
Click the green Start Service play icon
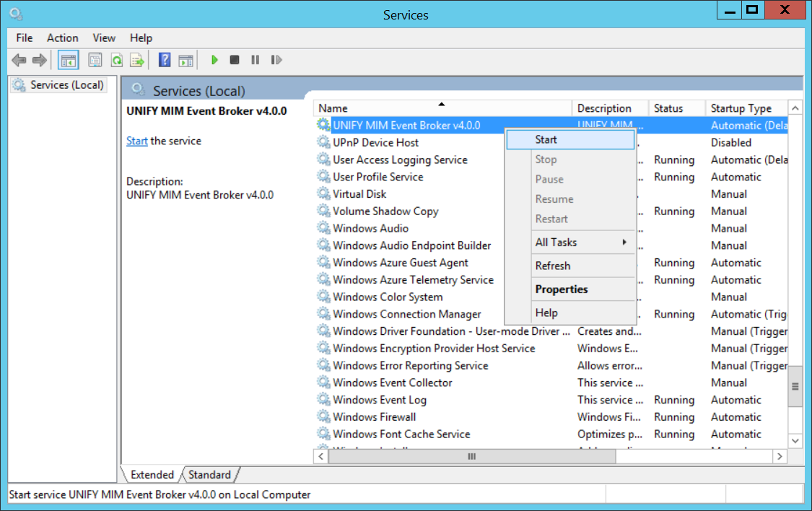pyautogui.click(x=214, y=60)
